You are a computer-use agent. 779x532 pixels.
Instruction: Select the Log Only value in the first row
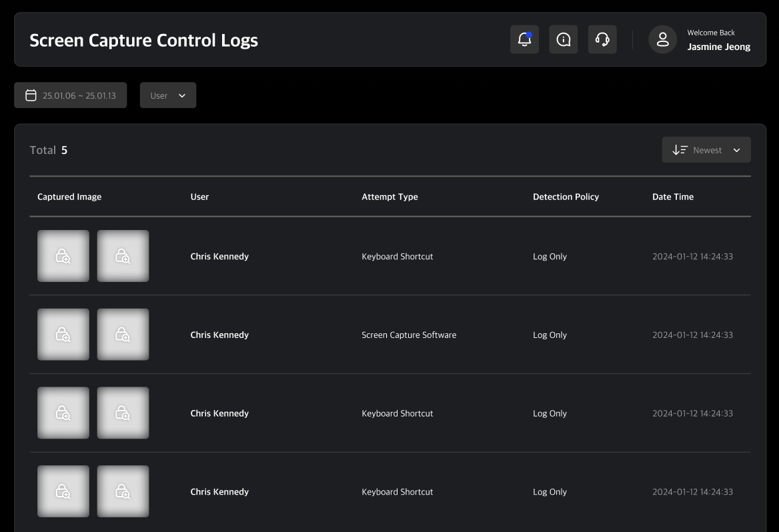point(550,256)
